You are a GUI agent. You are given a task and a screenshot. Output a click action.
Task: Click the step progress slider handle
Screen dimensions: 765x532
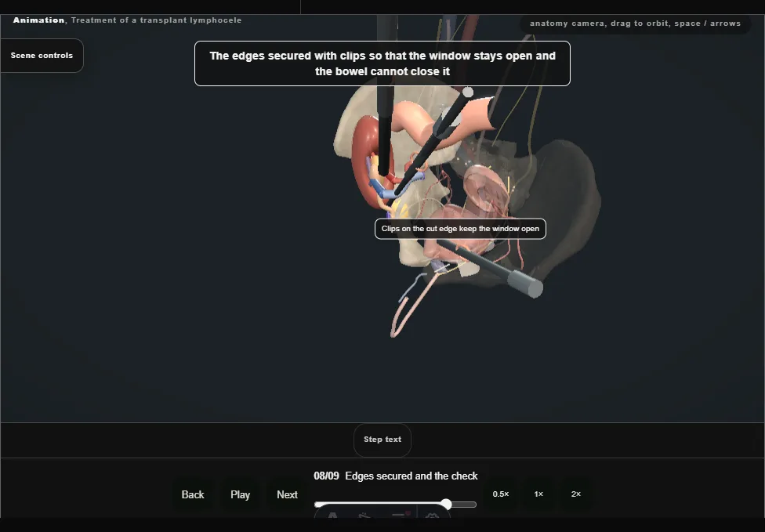[x=446, y=505]
